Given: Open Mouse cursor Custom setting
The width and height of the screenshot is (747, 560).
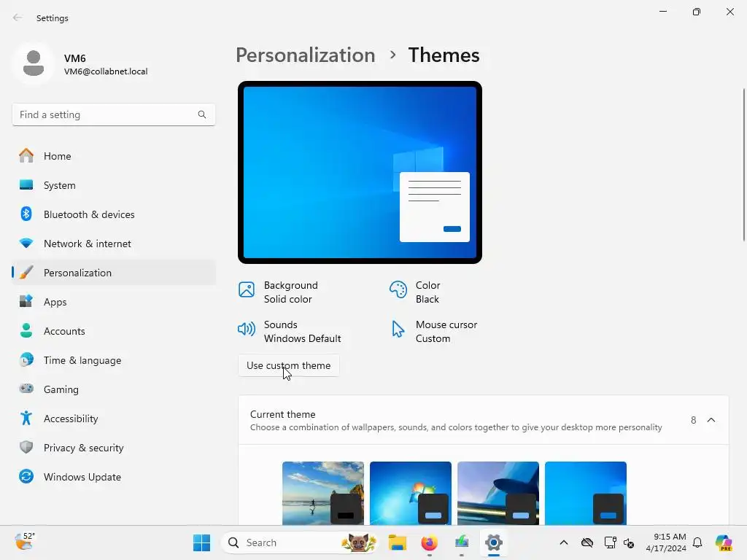Looking at the screenshot, I should pyautogui.click(x=433, y=332).
